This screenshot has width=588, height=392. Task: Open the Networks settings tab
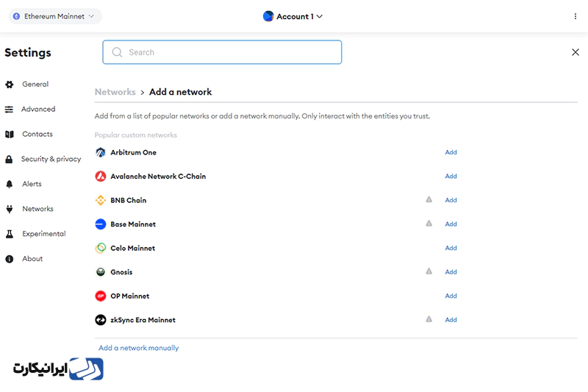tap(37, 209)
